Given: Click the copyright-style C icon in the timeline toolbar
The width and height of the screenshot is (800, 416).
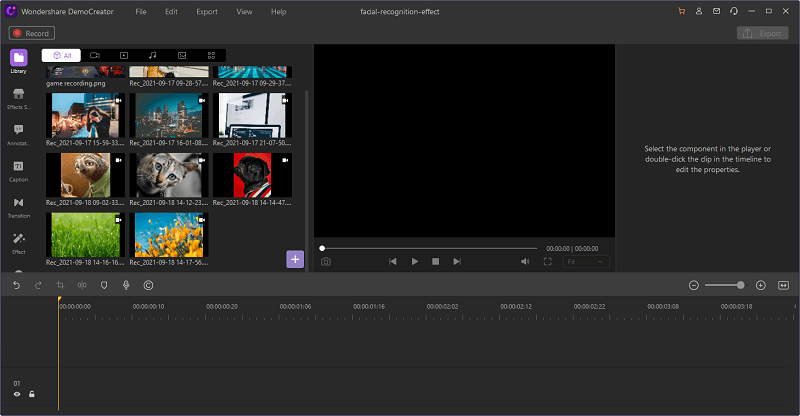Looking at the screenshot, I should point(148,285).
